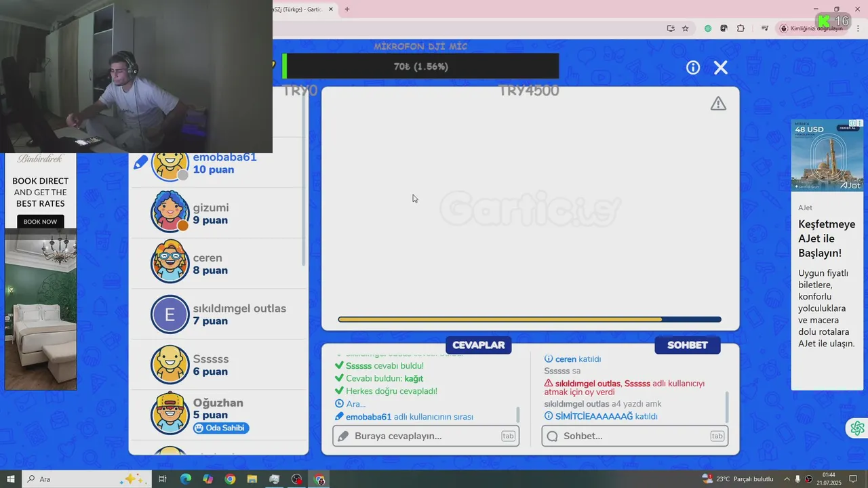Click the green donation progress bar

(x=420, y=66)
